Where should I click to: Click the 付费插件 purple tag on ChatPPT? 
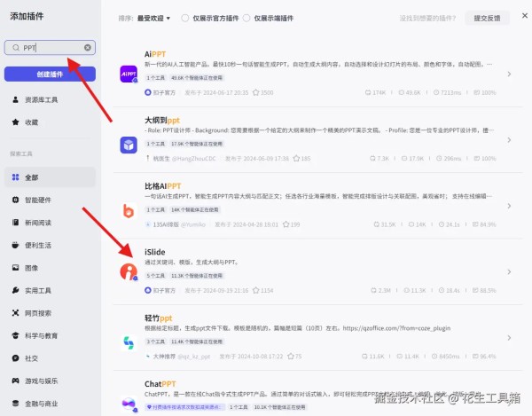tap(184, 407)
